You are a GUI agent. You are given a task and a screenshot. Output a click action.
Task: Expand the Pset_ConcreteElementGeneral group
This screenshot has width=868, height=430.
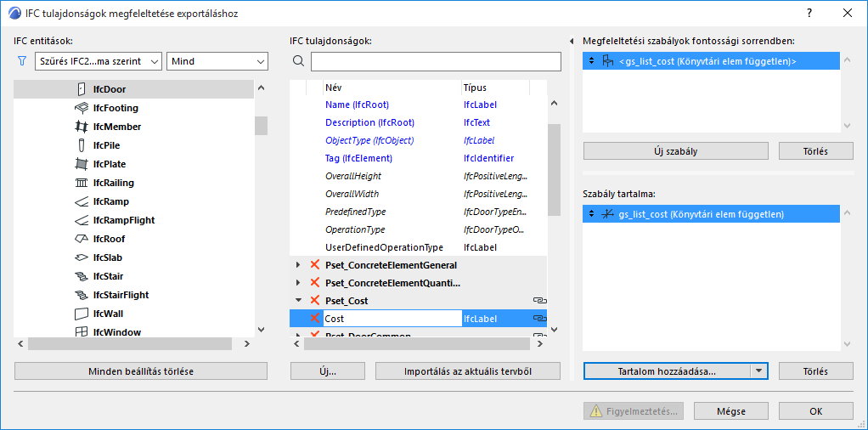point(299,265)
